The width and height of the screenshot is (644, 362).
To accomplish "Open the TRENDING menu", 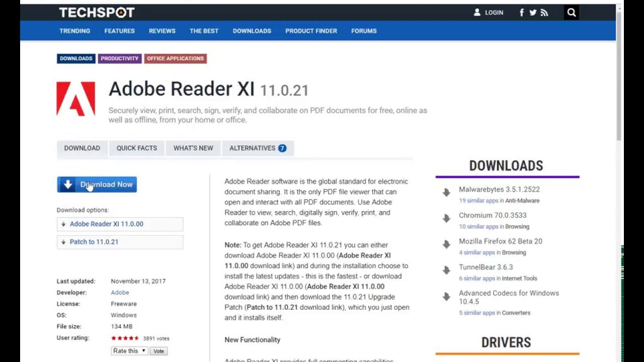I will [74, 31].
